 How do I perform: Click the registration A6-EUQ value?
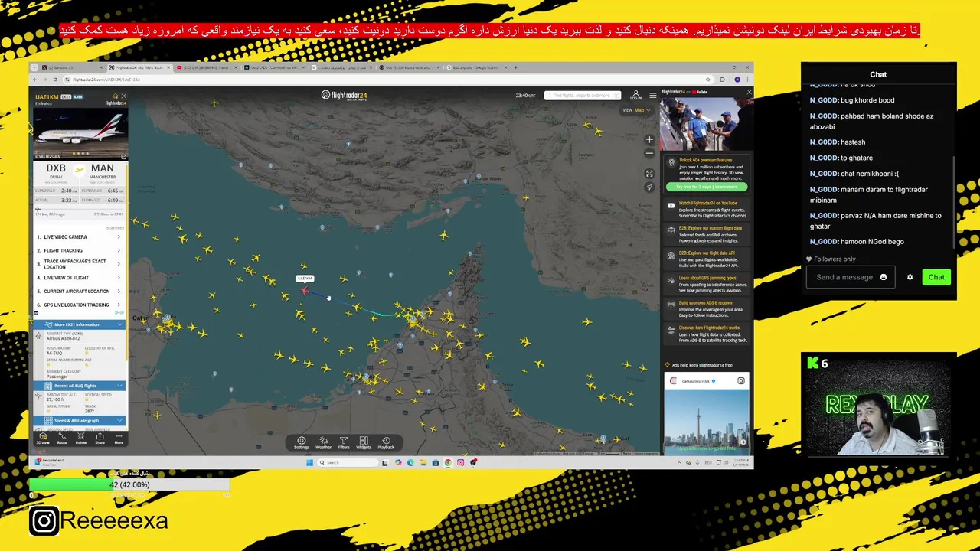point(55,354)
